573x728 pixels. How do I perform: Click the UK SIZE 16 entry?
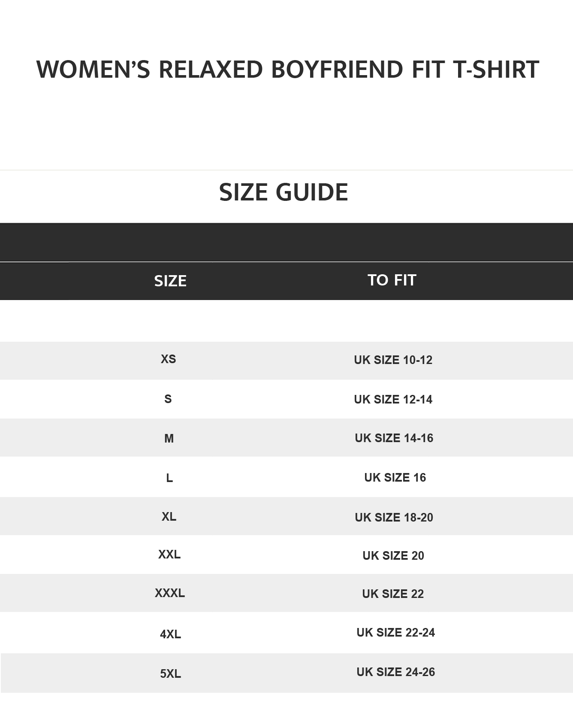395,478
